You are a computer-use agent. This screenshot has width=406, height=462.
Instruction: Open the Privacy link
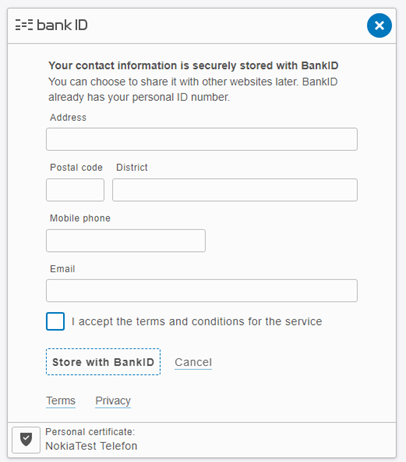coord(113,401)
